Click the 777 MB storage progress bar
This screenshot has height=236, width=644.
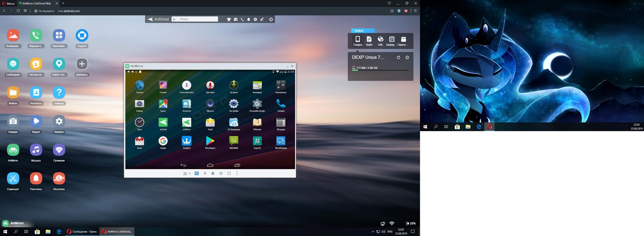(x=380, y=70)
